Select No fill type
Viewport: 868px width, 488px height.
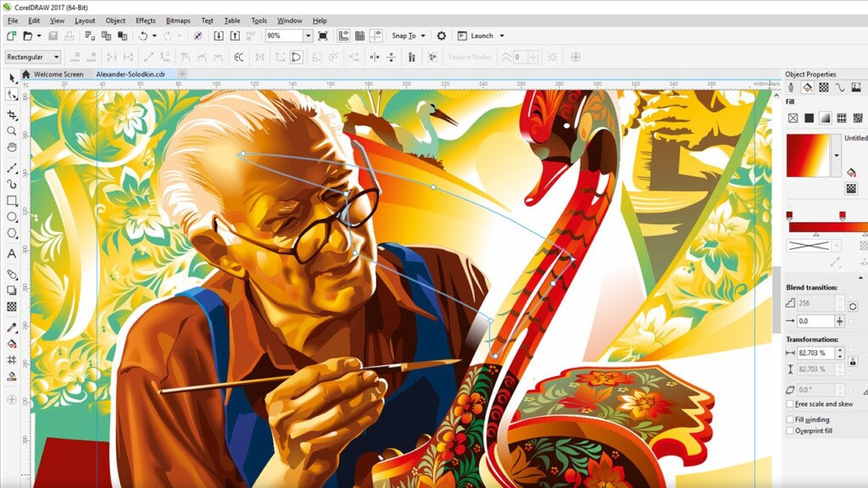tap(793, 118)
